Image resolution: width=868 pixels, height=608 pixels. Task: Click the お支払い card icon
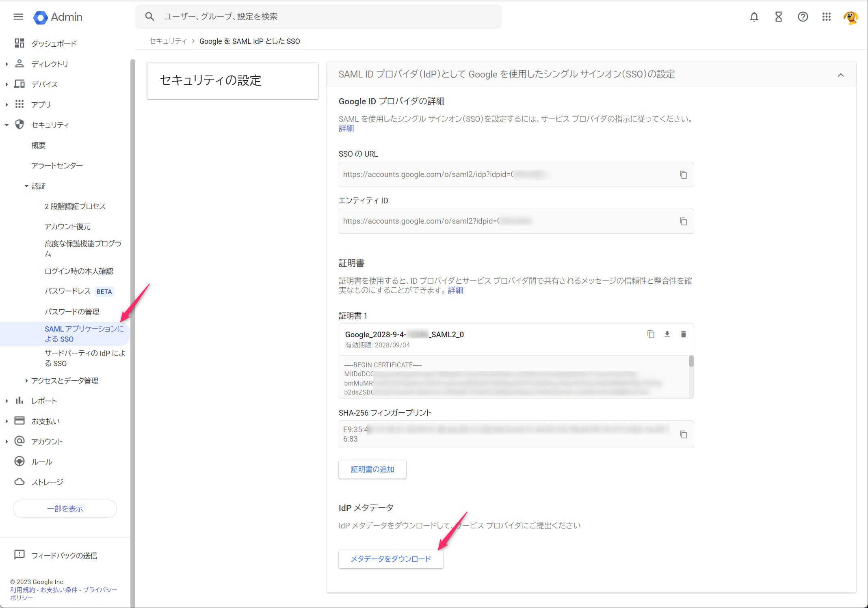click(19, 420)
